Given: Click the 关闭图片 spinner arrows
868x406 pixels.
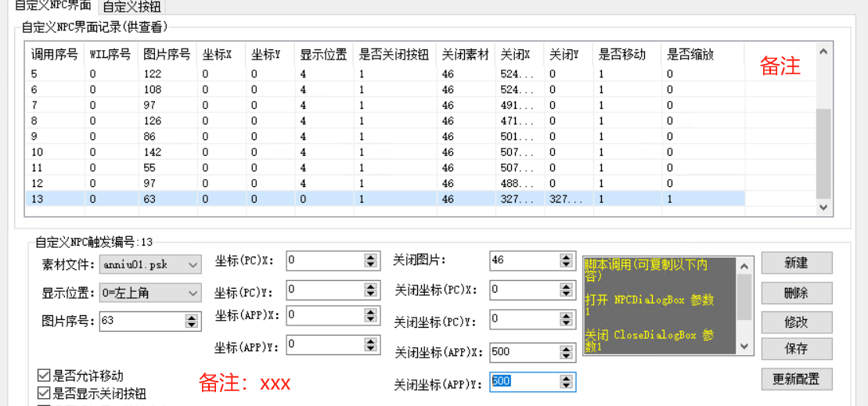Looking at the screenshot, I should [x=566, y=260].
